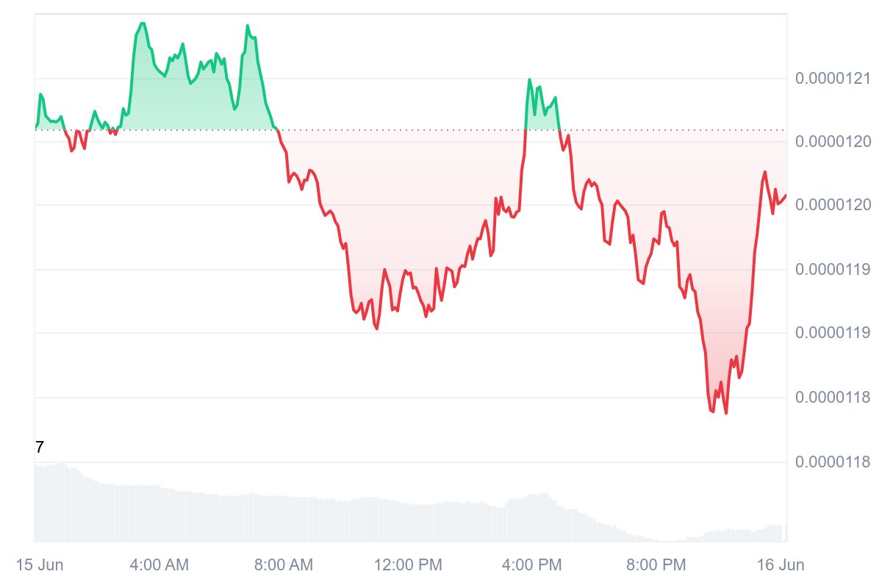Click the highest green peak near 4:00 AM
The height and width of the screenshot is (588, 882).
(x=142, y=24)
